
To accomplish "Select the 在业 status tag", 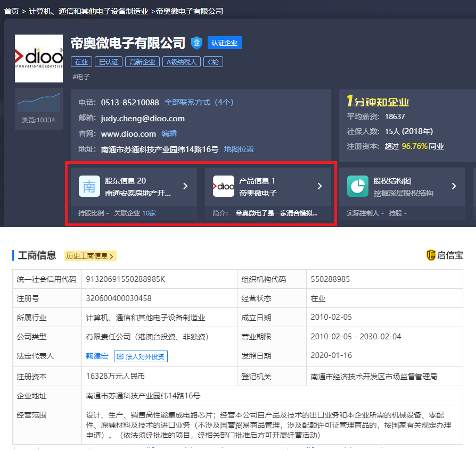I will point(81,62).
